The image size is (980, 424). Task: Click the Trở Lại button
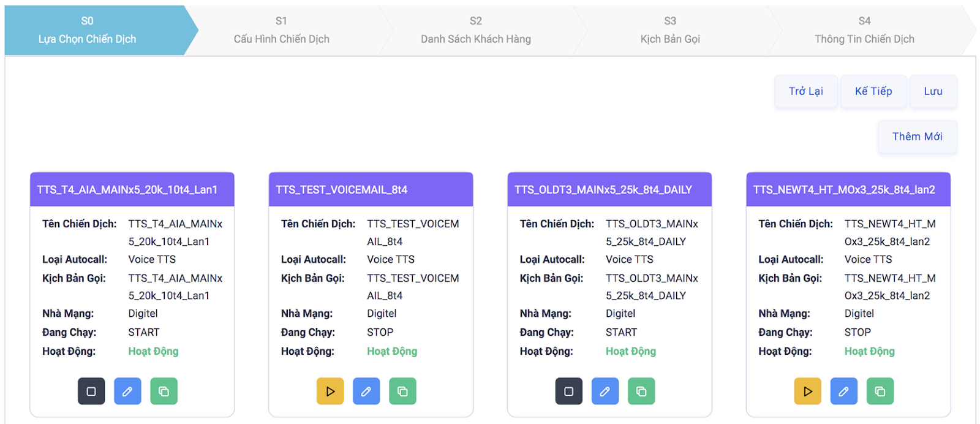pos(805,91)
